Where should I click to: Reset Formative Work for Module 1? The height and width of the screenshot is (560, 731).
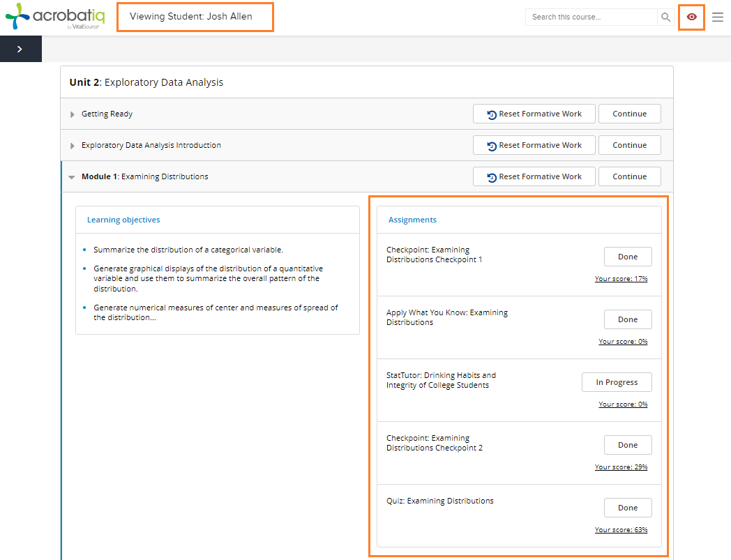534,176
